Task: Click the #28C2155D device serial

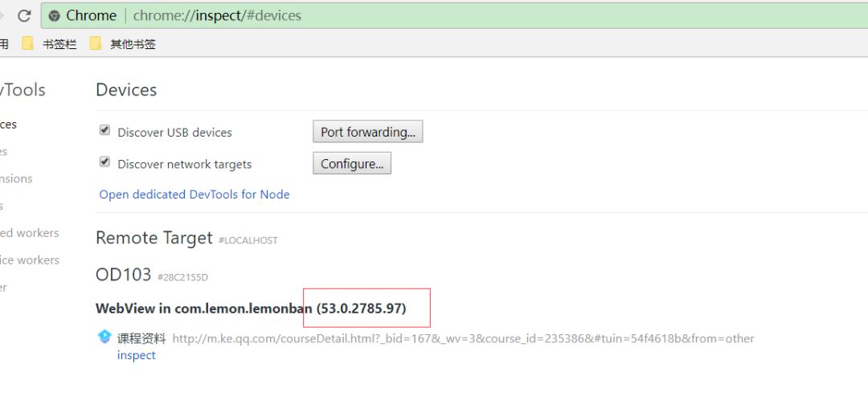Action: pos(182,277)
